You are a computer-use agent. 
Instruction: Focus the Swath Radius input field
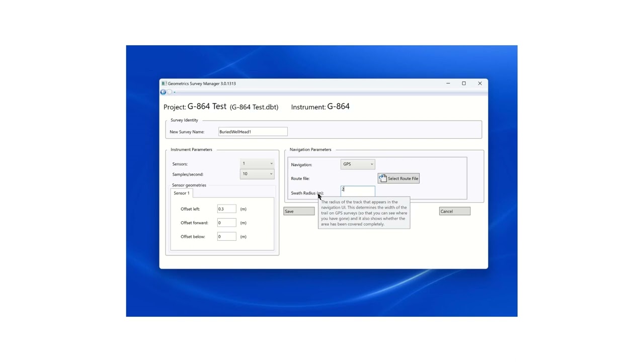(x=358, y=191)
